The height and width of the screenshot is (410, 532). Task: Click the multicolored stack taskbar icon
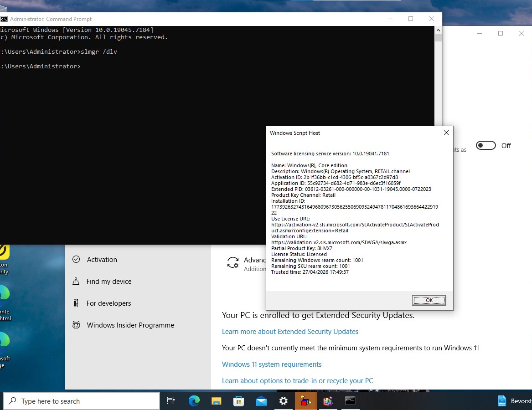(x=328, y=401)
